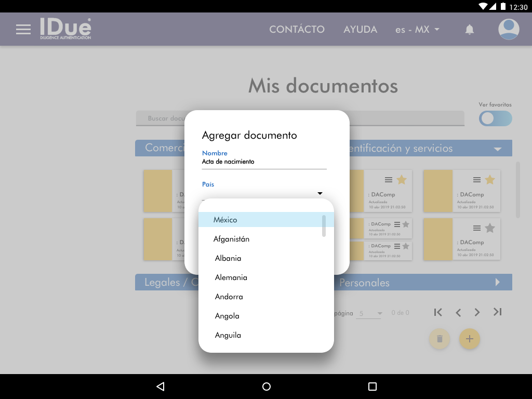Click the Nombre field with Acta de nacimiento
532x399 pixels.
click(x=264, y=162)
